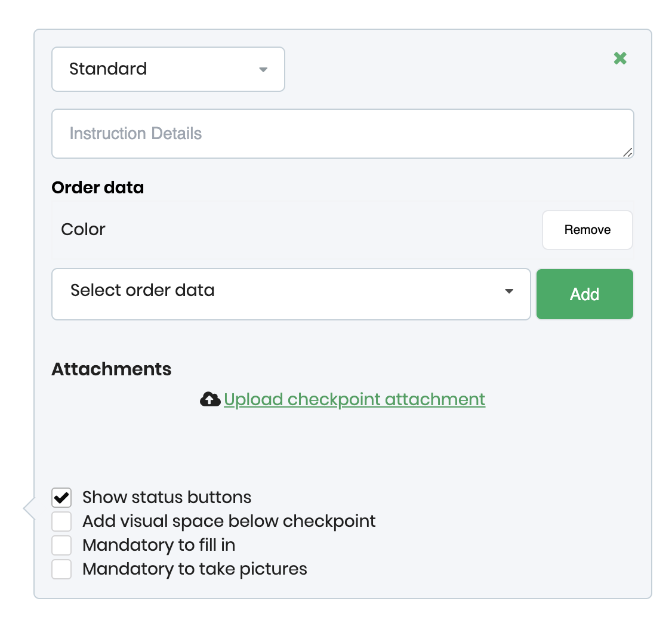The height and width of the screenshot is (617, 672).
Task: Click the cloud upload icon
Action: (x=210, y=400)
